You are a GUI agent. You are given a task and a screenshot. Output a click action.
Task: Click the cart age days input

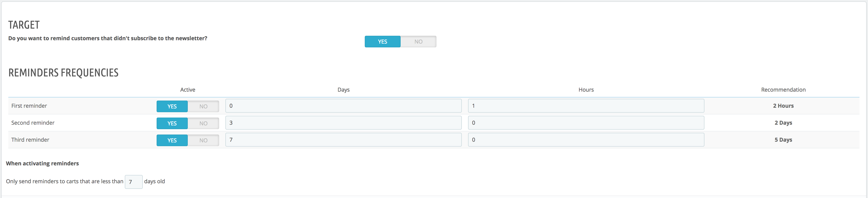(x=134, y=182)
